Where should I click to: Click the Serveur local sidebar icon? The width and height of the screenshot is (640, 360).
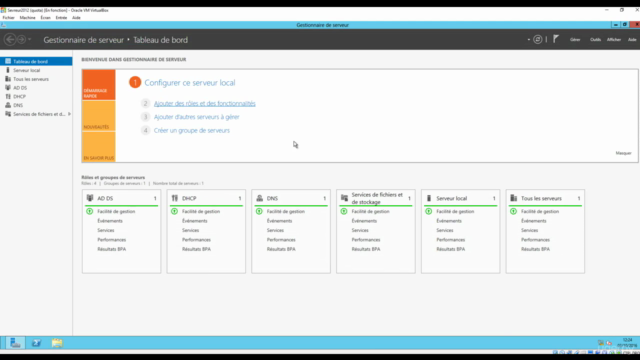pyautogui.click(x=8, y=70)
